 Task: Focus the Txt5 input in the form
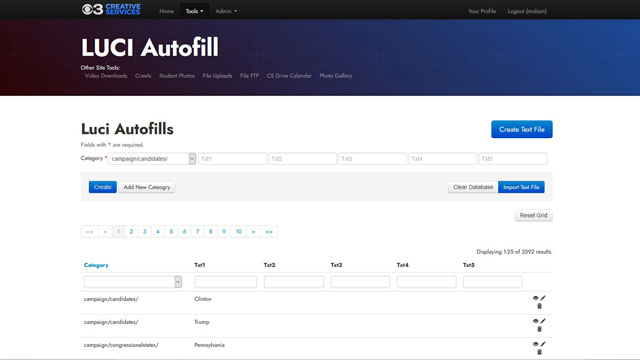(513, 159)
